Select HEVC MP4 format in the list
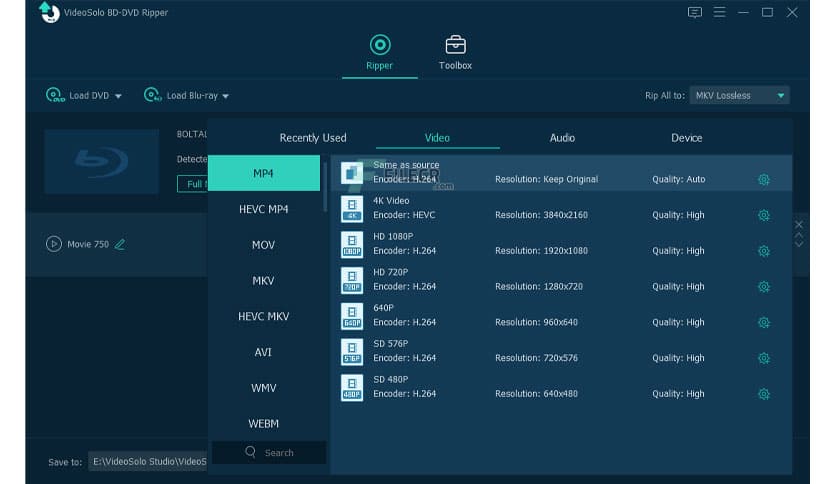The width and height of the screenshot is (836, 484). click(264, 209)
